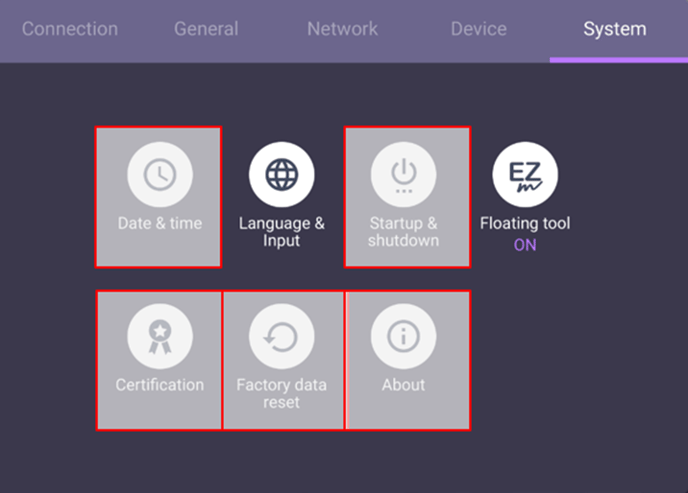Switch to the Connection tab
688x493 pixels.
coord(69,29)
